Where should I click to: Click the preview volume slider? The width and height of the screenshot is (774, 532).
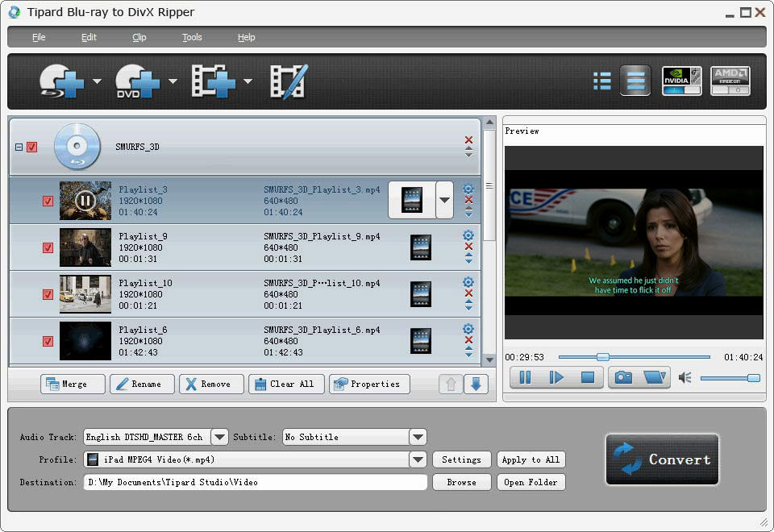click(x=730, y=378)
